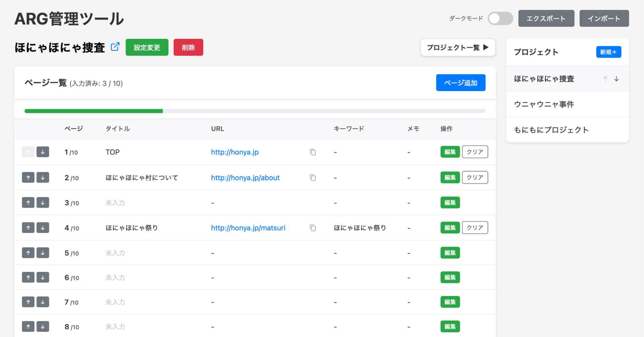Copy the http://honya.jp URL

tap(313, 152)
